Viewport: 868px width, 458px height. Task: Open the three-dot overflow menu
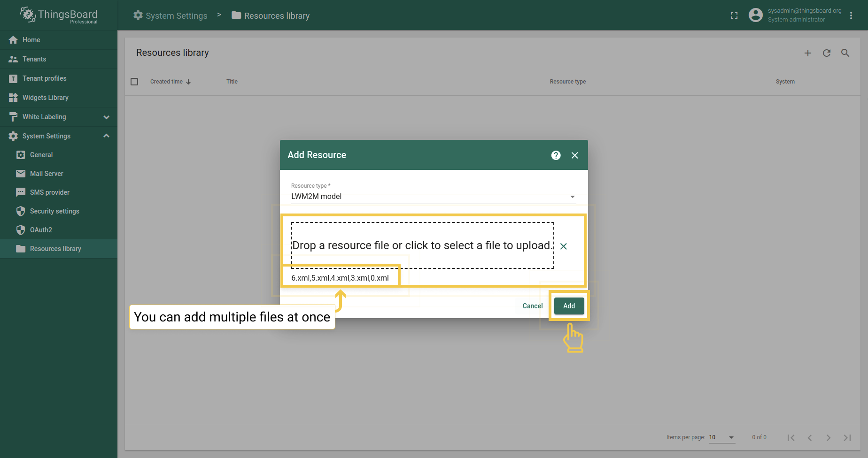[851, 15]
